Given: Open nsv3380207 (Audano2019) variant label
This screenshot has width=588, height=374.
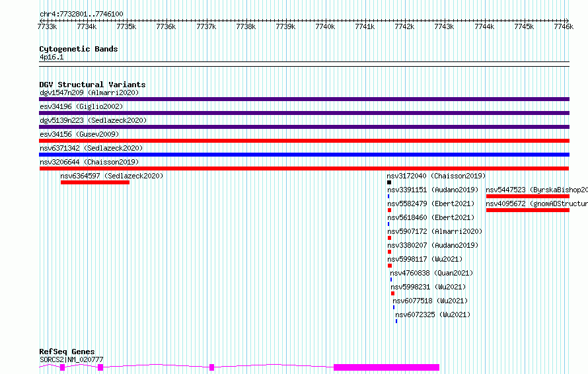Looking at the screenshot, I should (x=433, y=245).
